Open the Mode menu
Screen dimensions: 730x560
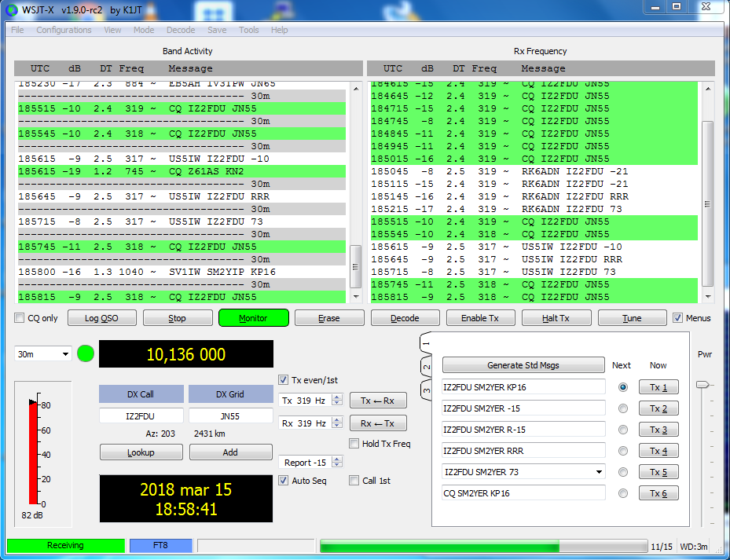pyautogui.click(x=144, y=30)
